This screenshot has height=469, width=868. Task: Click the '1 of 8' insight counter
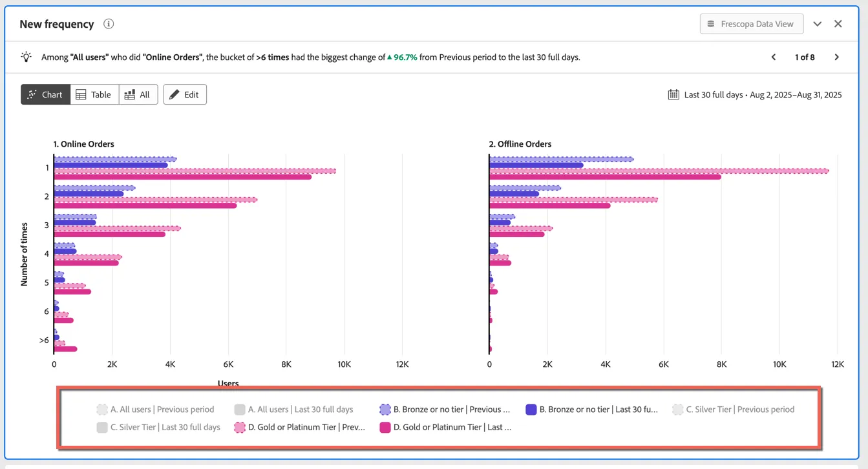point(805,57)
